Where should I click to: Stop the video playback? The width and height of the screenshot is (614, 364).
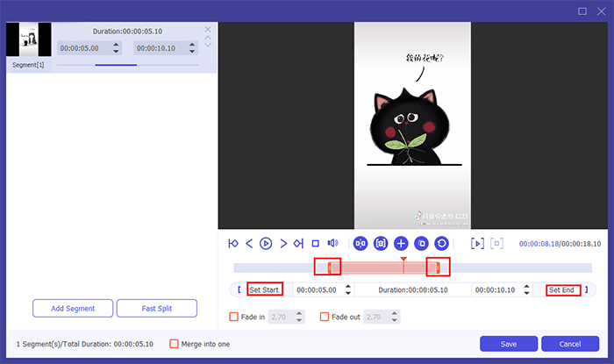[315, 244]
